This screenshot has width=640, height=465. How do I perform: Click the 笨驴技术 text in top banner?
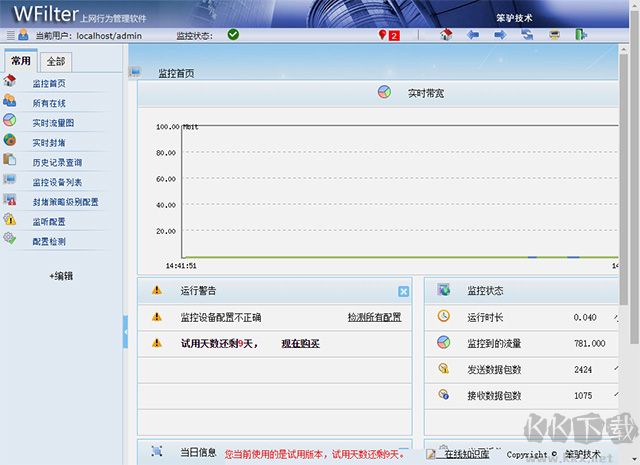pos(514,18)
